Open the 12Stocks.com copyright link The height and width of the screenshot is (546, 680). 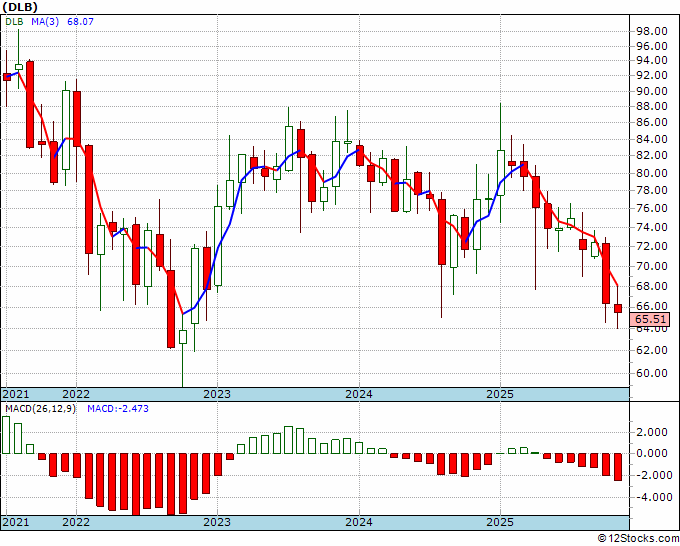click(638, 539)
